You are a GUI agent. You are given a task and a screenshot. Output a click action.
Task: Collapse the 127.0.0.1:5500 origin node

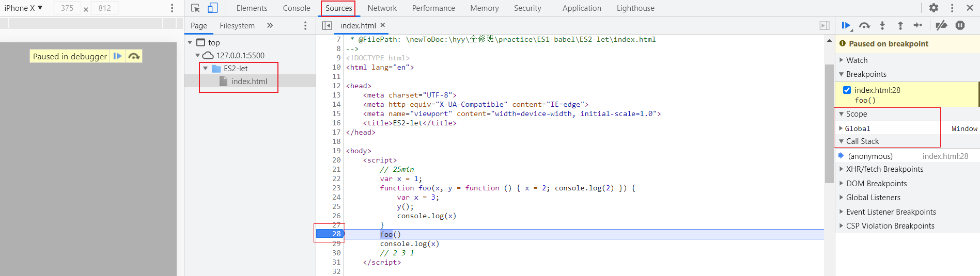[197, 55]
